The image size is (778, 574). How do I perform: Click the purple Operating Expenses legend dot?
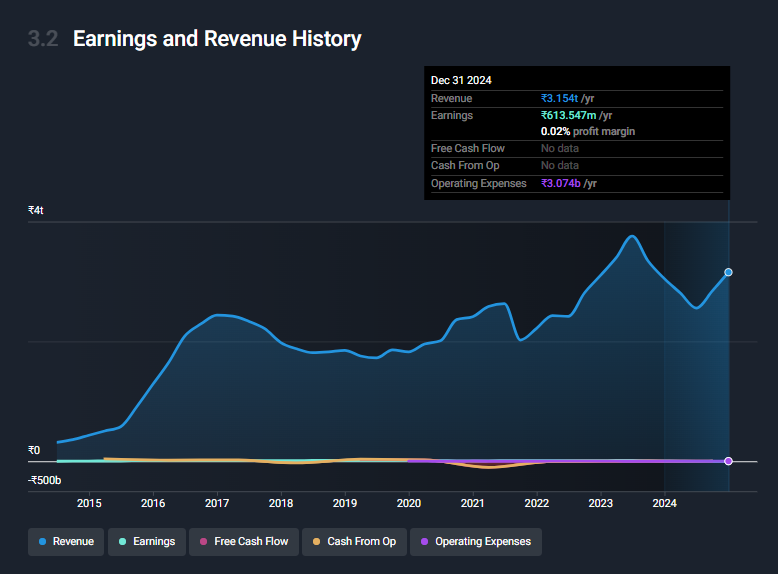coord(424,542)
